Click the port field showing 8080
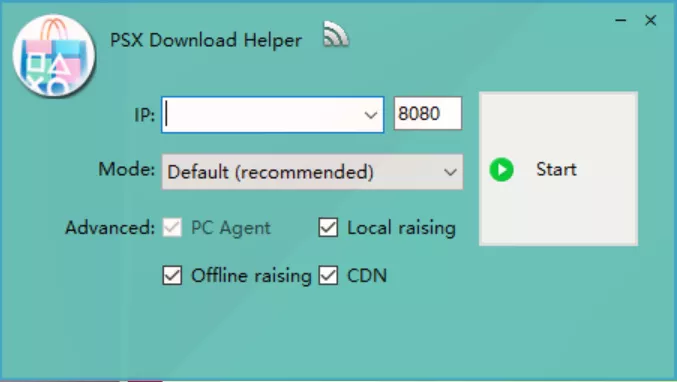This screenshot has height=382, width=677. pos(427,114)
